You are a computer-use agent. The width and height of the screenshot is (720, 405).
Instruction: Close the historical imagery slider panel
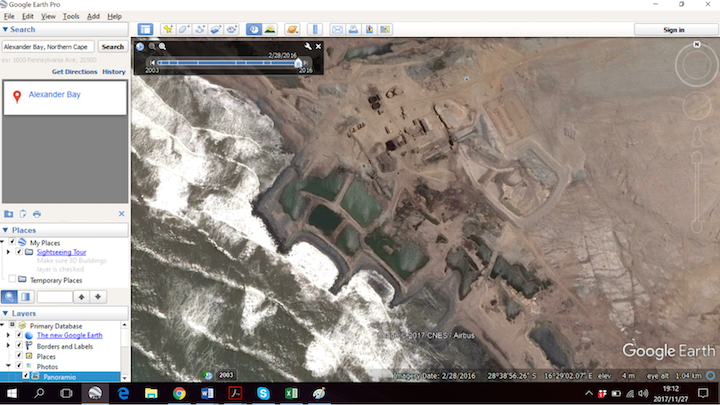point(318,46)
